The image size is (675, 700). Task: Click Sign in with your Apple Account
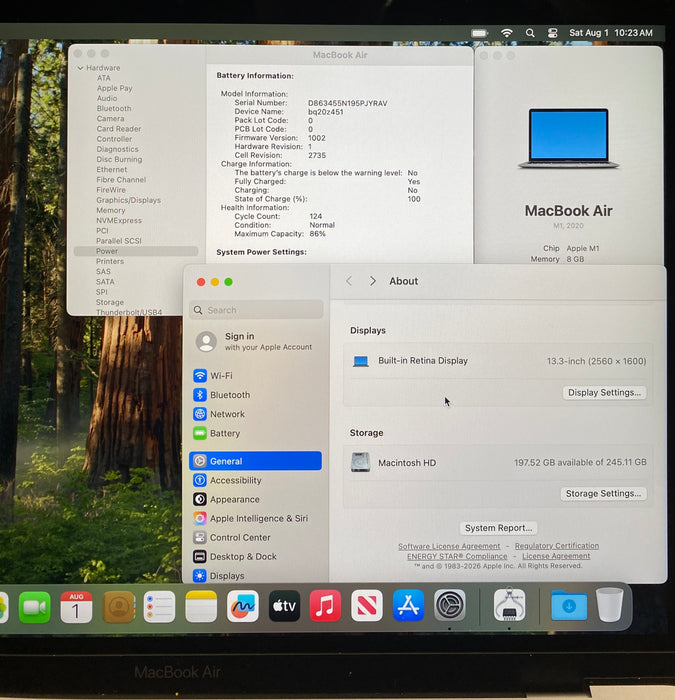point(254,342)
